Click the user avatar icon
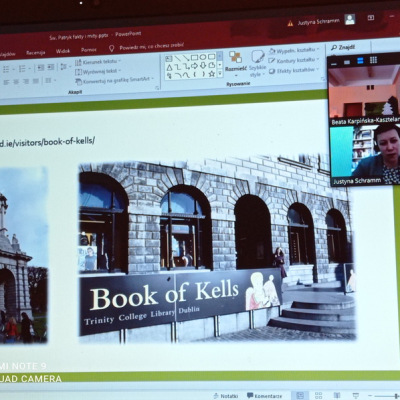Screen dimensions: 400x400 [x=350, y=19]
